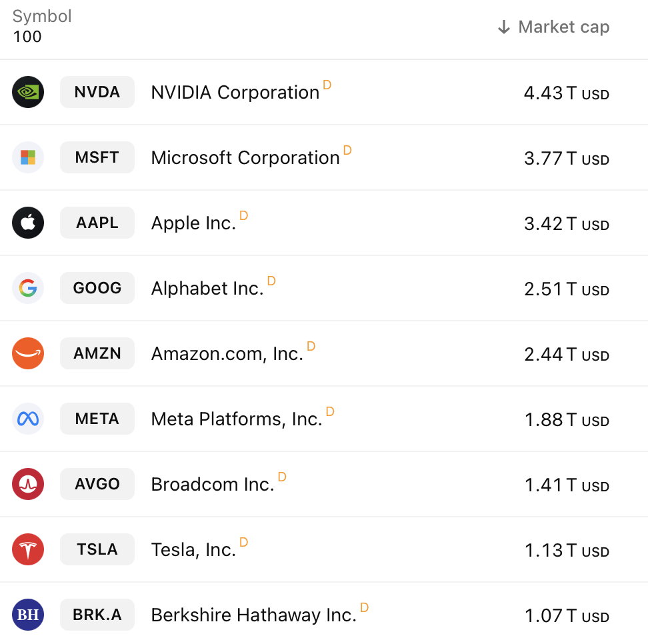Image resolution: width=648 pixels, height=644 pixels.
Task: Open the AAPL ticker symbol
Action: 97,223
